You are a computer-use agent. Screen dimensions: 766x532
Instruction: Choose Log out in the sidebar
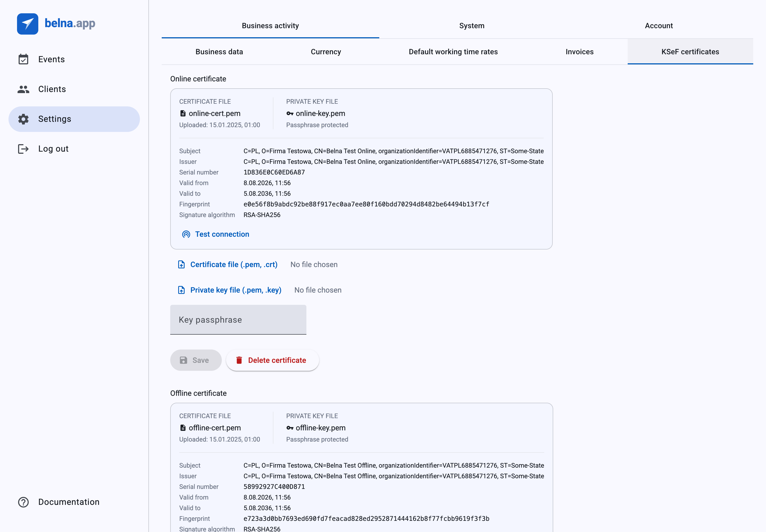[x=74, y=149]
